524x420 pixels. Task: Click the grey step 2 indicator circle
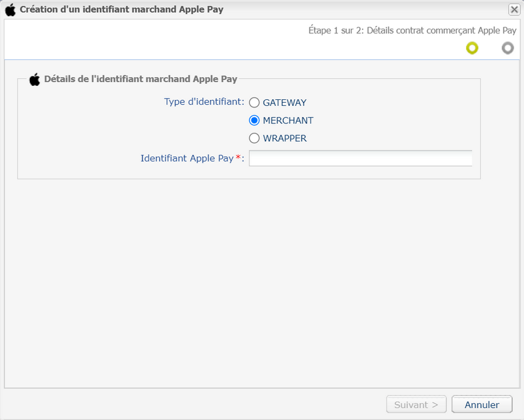point(507,48)
